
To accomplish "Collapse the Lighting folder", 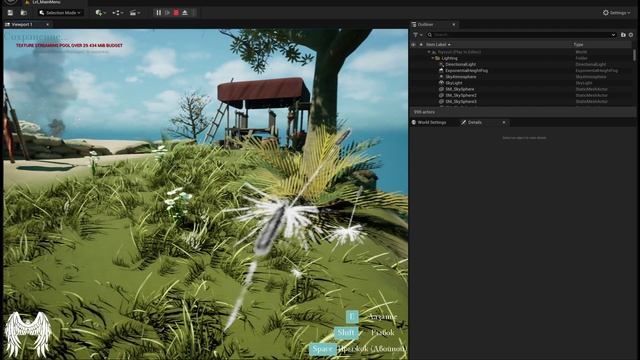I will point(433,58).
